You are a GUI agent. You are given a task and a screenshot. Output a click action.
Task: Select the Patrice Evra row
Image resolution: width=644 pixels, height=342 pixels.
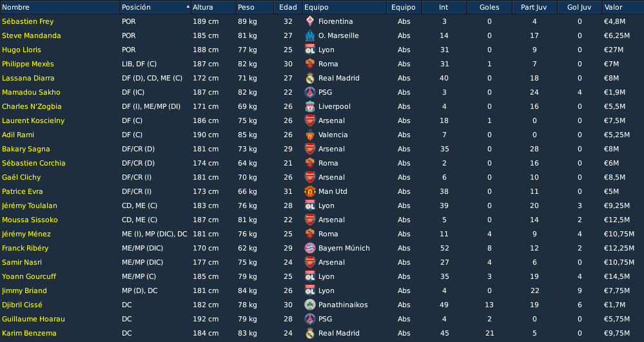pyautogui.click(x=322, y=192)
